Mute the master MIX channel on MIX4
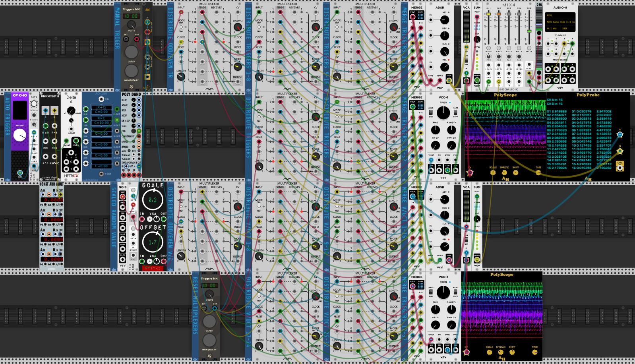The height and width of the screenshot is (364, 635). coord(529,48)
